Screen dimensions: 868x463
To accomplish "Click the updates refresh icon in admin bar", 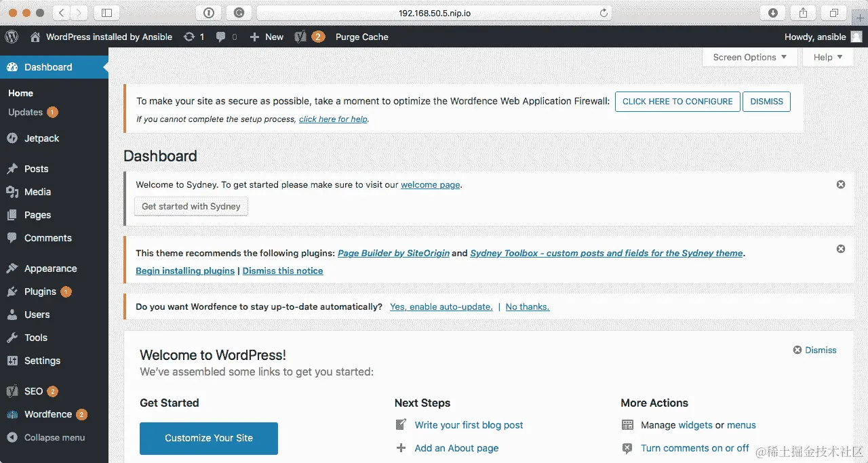I will point(189,37).
